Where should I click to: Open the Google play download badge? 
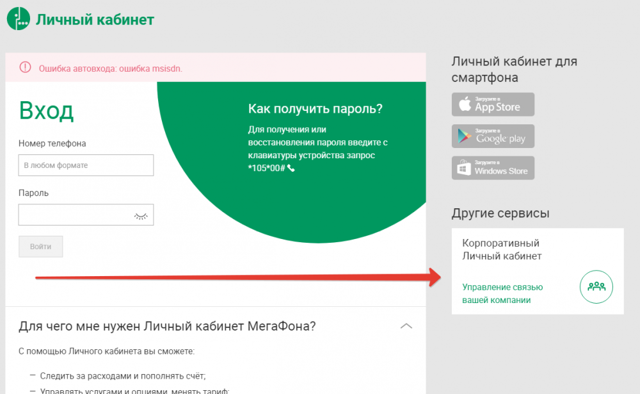[x=493, y=136]
